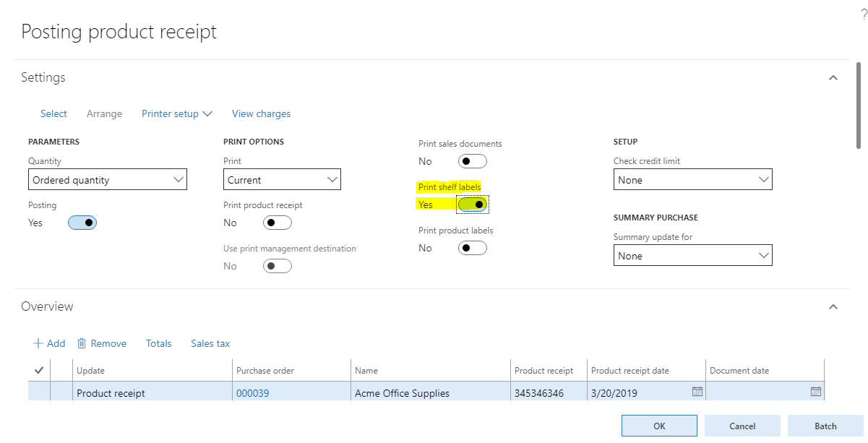The height and width of the screenshot is (443, 868).
Task: Click the Remove trash icon
Action: click(x=82, y=343)
